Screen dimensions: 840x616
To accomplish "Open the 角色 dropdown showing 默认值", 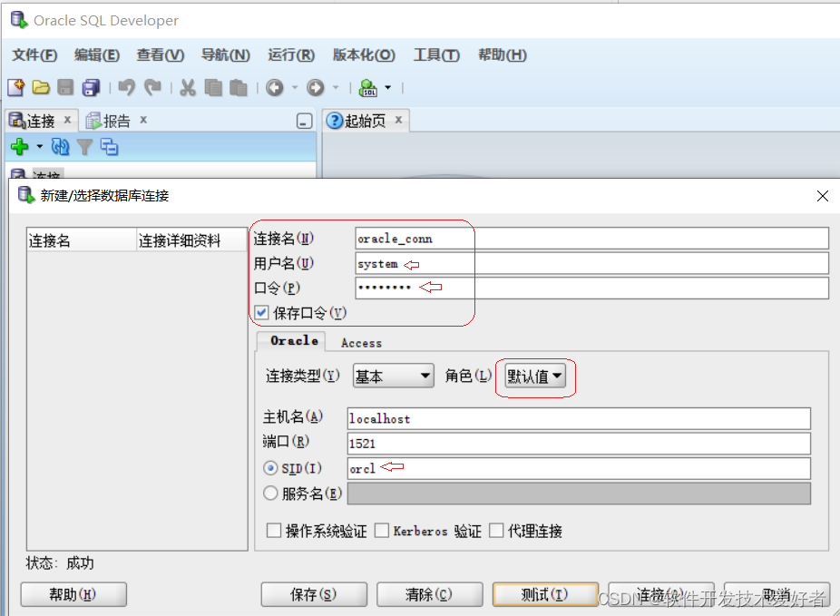I will (534, 376).
